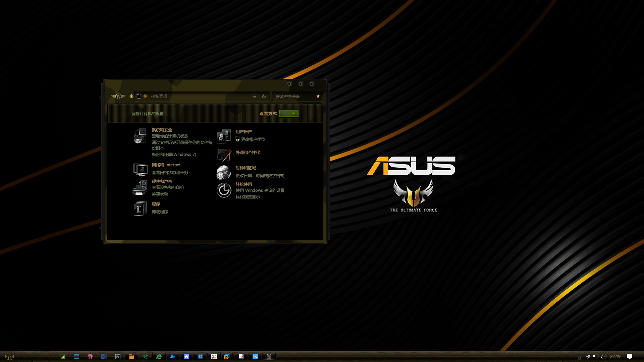
Task: Open 用户帐户 link
Action: tap(244, 132)
